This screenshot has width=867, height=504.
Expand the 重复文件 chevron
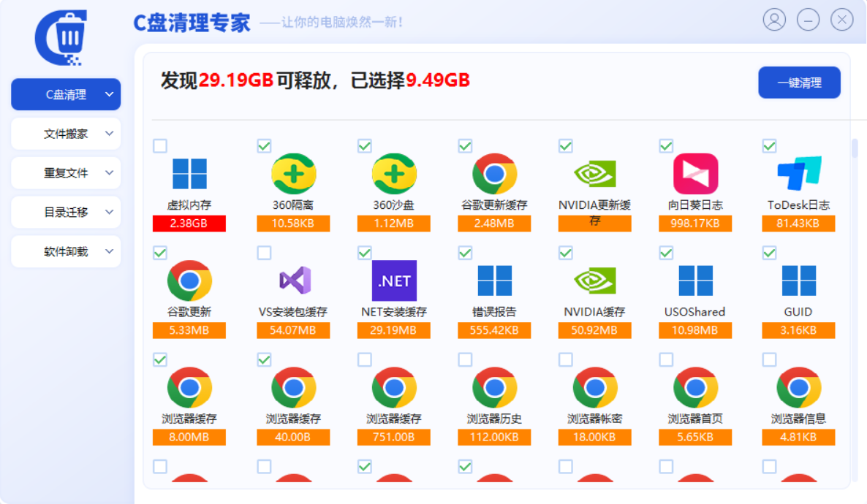(x=110, y=173)
